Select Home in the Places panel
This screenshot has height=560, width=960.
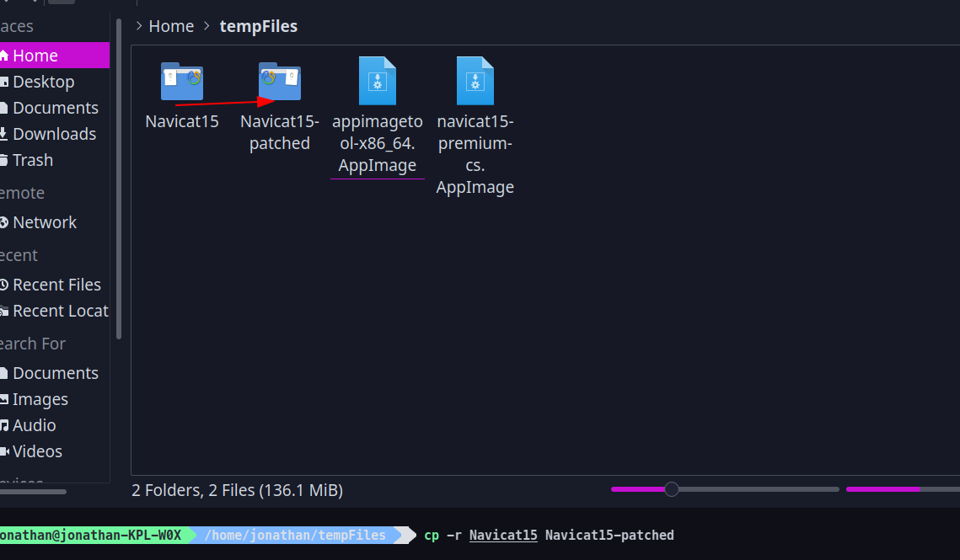coord(35,56)
